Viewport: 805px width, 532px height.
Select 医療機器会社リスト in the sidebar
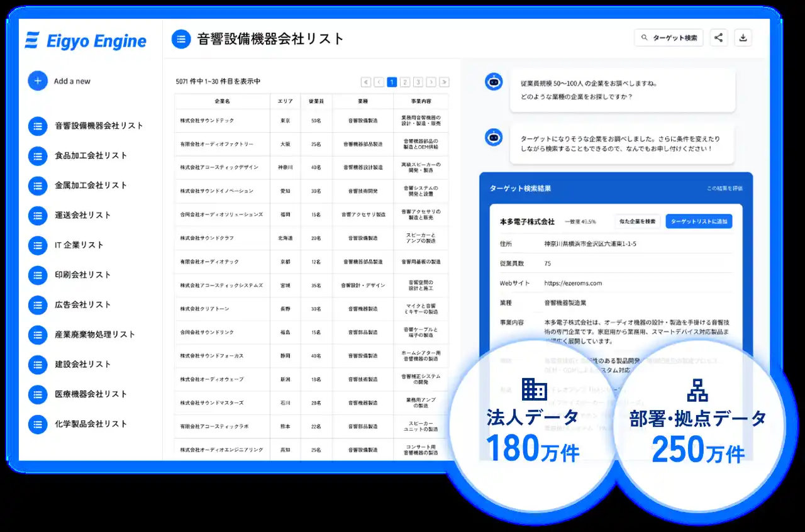tap(91, 394)
